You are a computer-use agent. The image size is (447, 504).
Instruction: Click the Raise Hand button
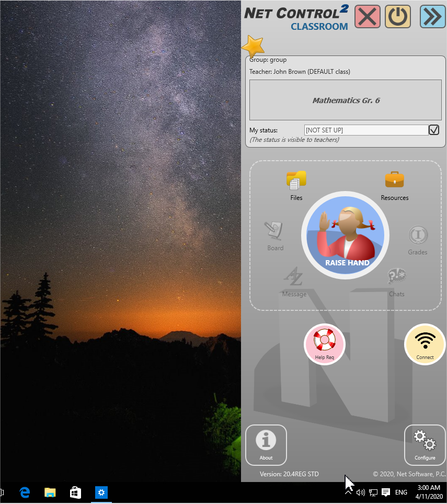[345, 236]
